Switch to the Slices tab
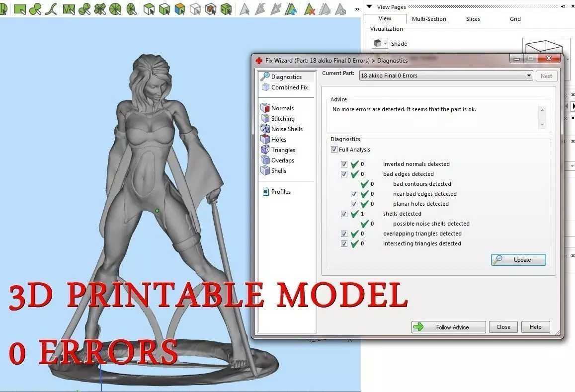575x392 pixels. (473, 19)
